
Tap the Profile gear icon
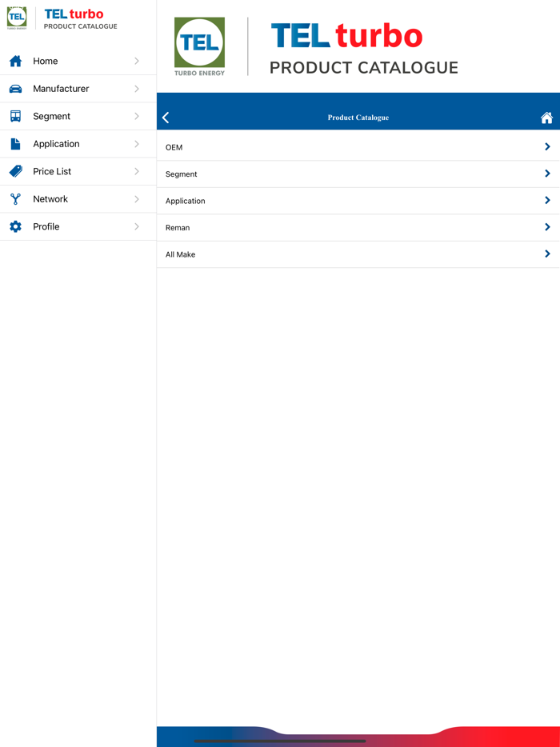[x=16, y=227]
